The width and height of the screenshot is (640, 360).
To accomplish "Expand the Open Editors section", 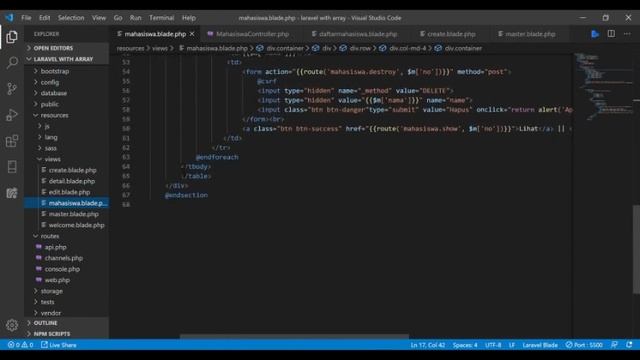I will pyautogui.click(x=67, y=48).
